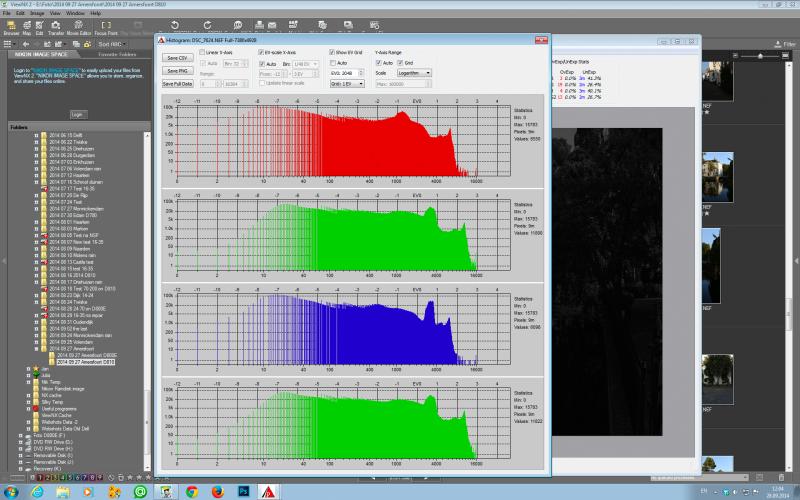Open the Sort thumbnails dropdown
The height and width of the screenshot is (500, 800).
point(112,44)
